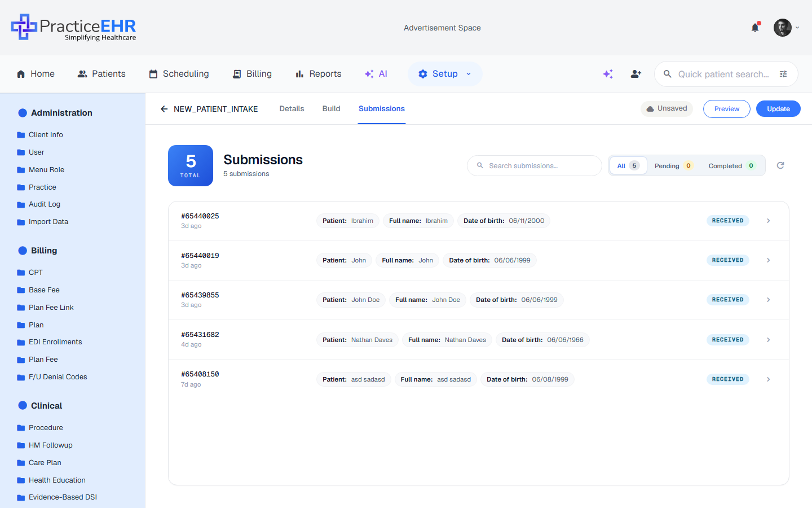
Task: Expand submission #65408150 chevron
Action: (768, 379)
